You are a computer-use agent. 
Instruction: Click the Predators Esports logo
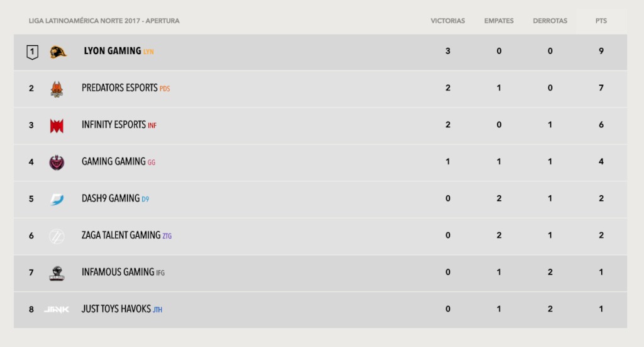pyautogui.click(x=57, y=89)
